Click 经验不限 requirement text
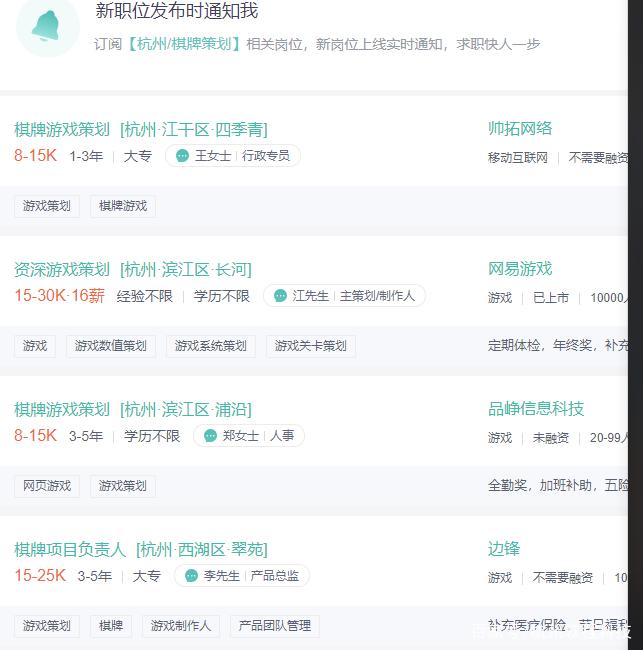Image resolution: width=643 pixels, height=650 pixels. (144, 296)
